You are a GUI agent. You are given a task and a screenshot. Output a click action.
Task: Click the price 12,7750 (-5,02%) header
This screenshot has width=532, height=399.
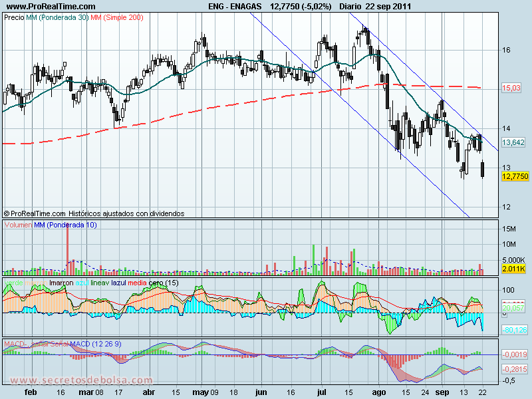tap(301, 7)
